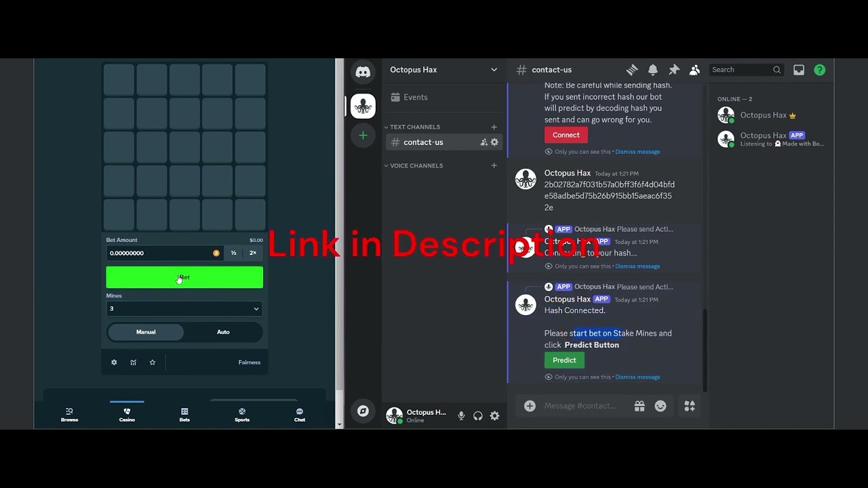The height and width of the screenshot is (488, 868).
Task: Halve bet with ½ button
Action: 233,253
